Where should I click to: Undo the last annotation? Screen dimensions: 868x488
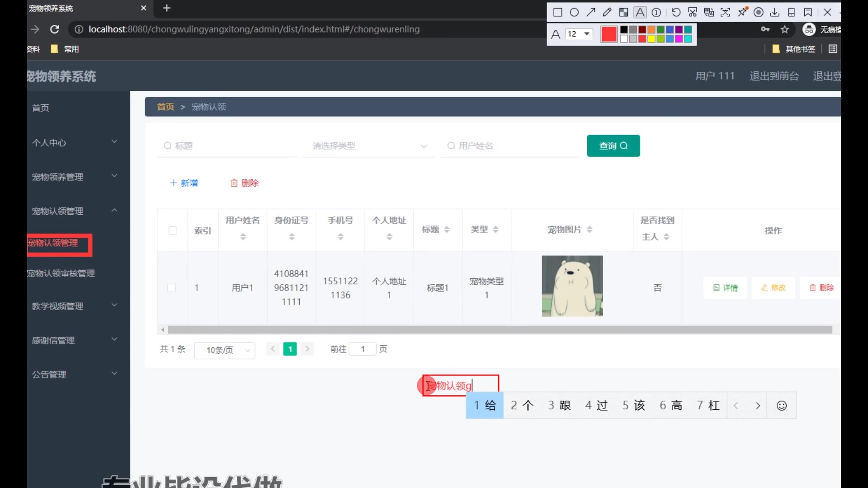click(x=676, y=12)
